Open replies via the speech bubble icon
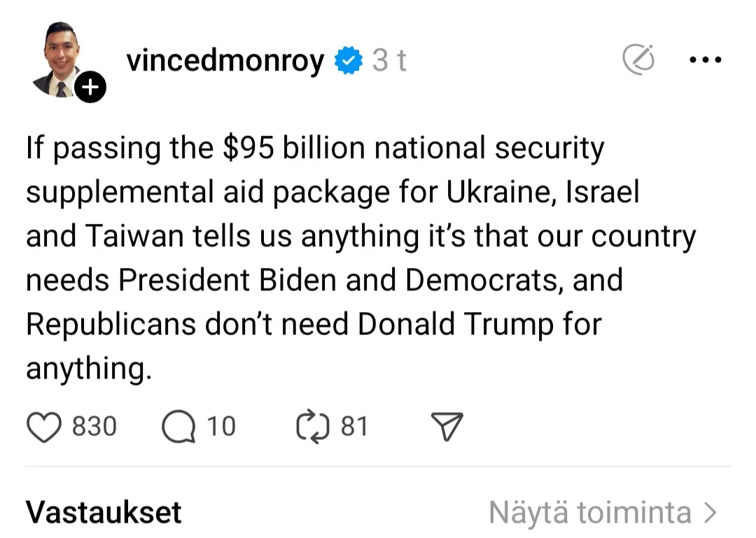The width and height of the screenshot is (756, 538). [179, 425]
